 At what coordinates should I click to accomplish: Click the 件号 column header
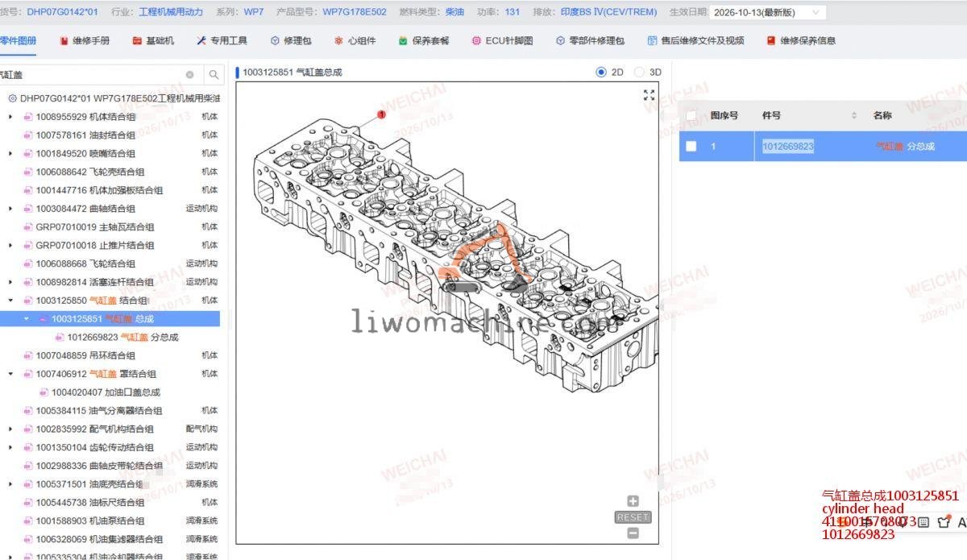pos(771,116)
